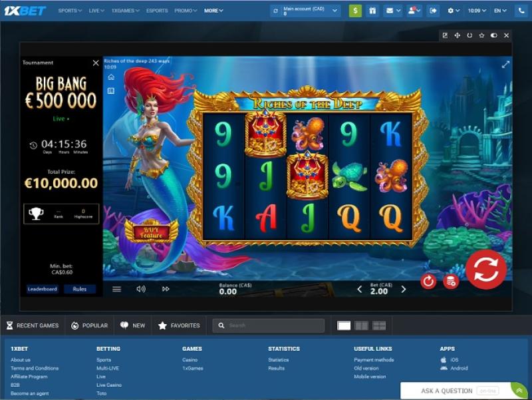
Task: Click the Buy Feature badge
Action: [152, 231]
